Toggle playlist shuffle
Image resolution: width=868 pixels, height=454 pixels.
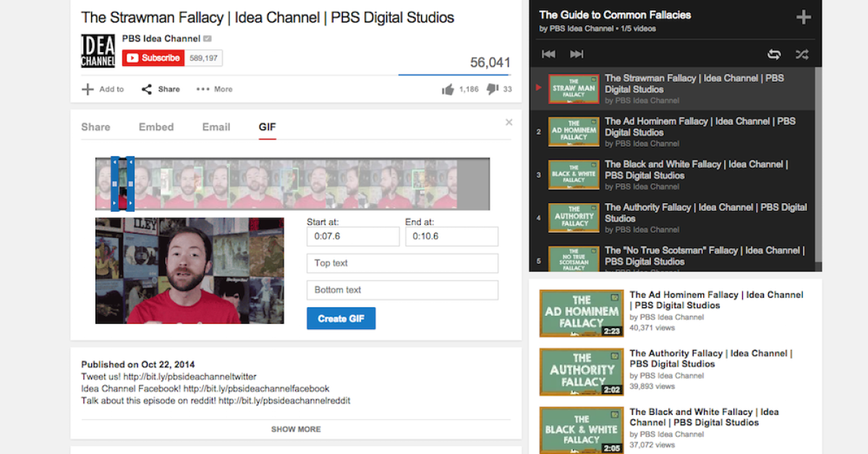tap(802, 54)
